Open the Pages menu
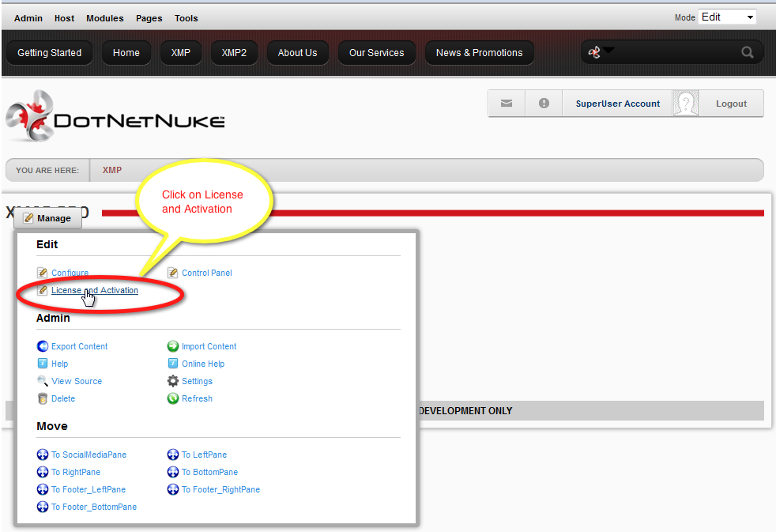 [149, 18]
